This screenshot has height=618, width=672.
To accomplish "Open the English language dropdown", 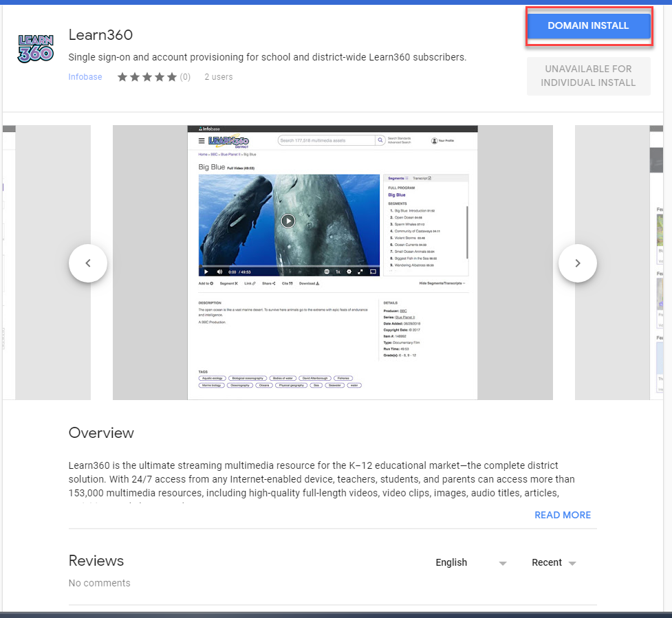I will pyautogui.click(x=470, y=562).
